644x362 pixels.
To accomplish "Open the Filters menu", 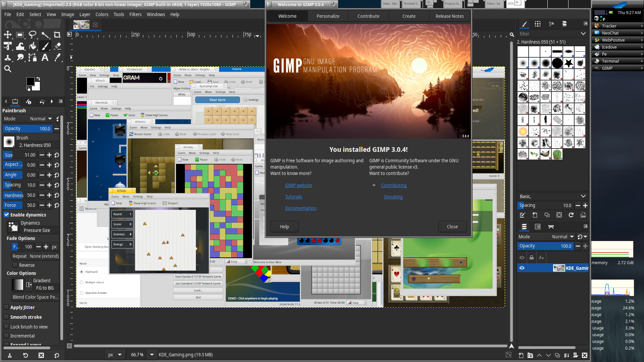I will (x=135, y=14).
